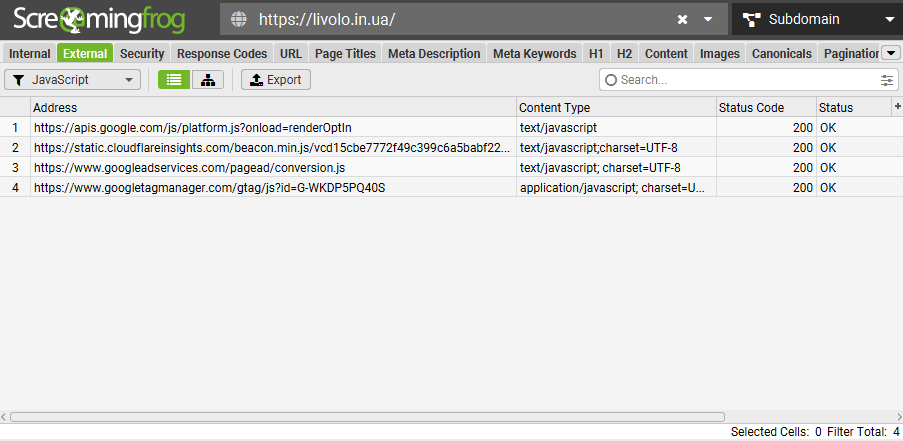The height and width of the screenshot is (441, 903).
Task: Select the googletagmanager.com gtag row
Action: coord(209,187)
